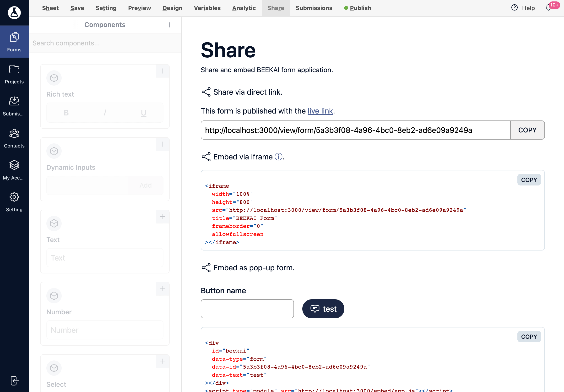Click the Components panel title
This screenshot has height=392, width=564.
coord(105,25)
